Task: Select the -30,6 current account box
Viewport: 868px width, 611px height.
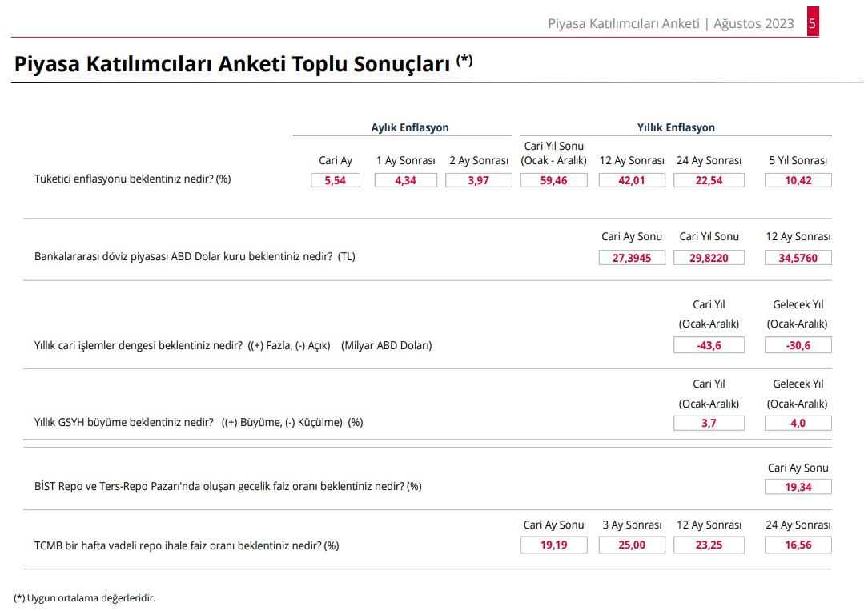Action: pyautogui.click(x=798, y=345)
